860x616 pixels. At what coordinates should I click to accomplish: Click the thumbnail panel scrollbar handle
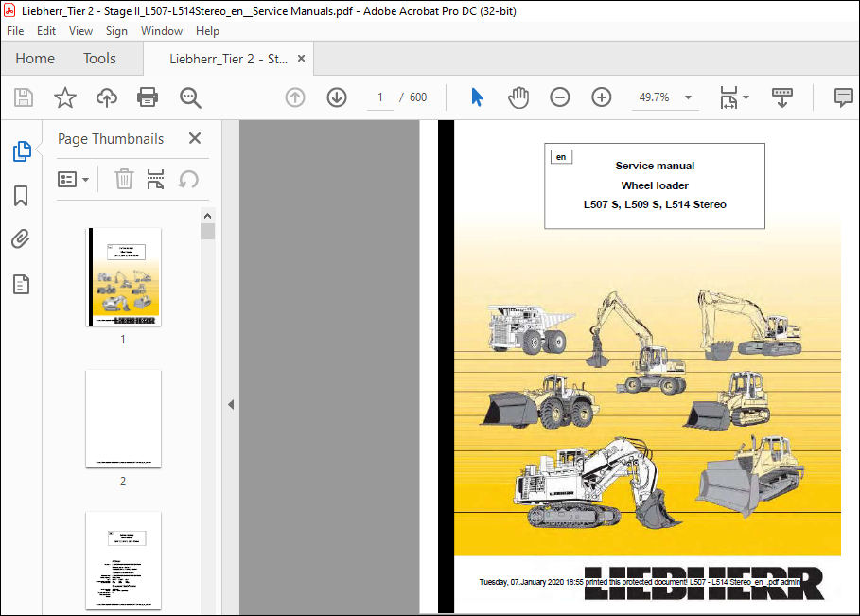tap(207, 232)
